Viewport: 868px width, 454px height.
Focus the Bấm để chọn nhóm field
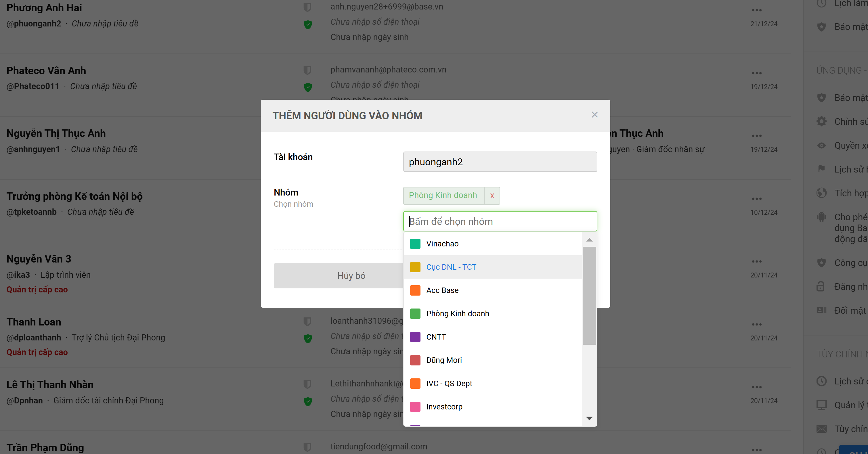(500, 221)
